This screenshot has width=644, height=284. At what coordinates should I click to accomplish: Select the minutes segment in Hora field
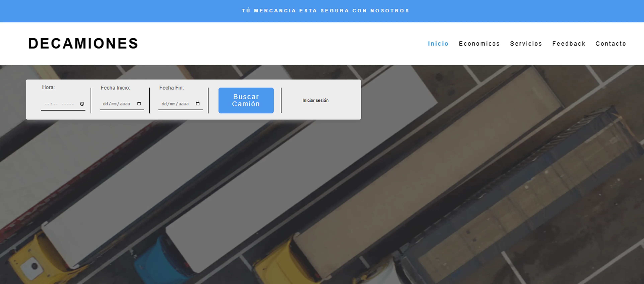(56, 104)
